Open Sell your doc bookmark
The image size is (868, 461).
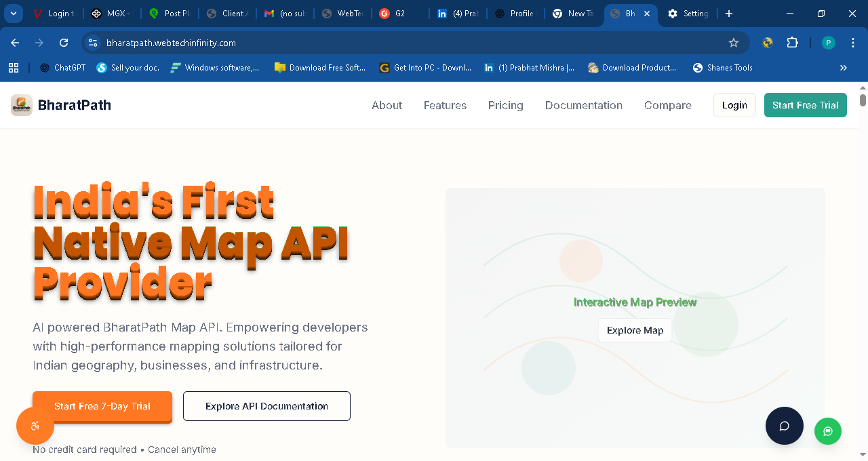(128, 68)
